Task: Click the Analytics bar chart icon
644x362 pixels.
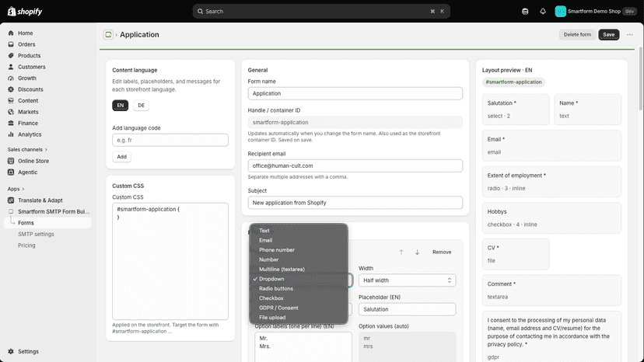Action: (11, 134)
